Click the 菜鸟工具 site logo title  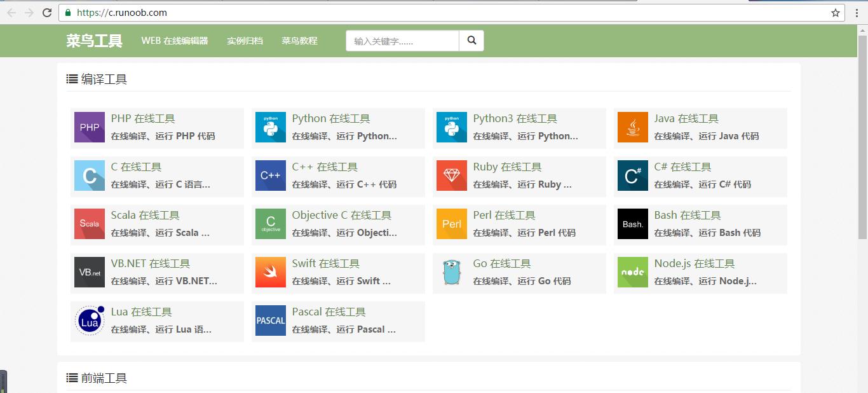click(x=94, y=41)
